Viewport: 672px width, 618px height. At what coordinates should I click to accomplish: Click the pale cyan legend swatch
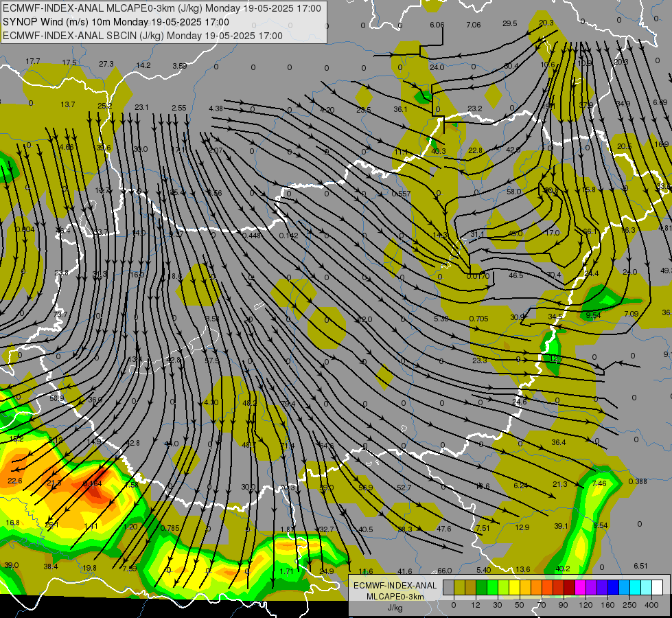647,588
